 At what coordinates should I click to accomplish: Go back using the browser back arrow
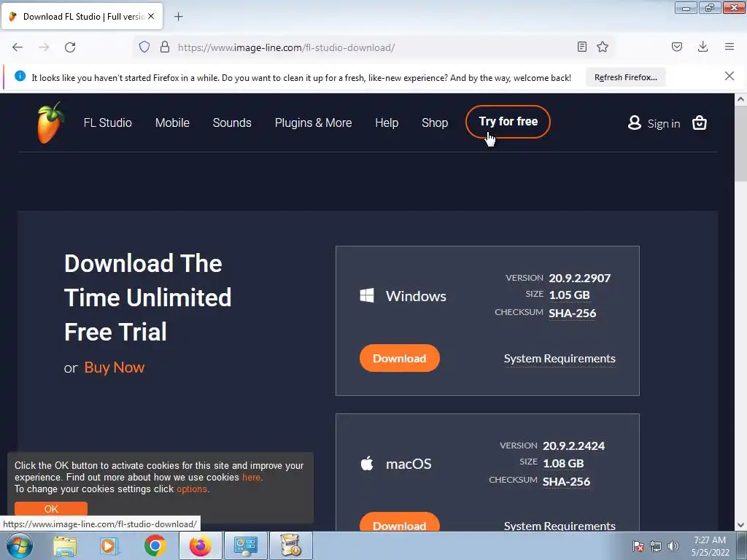18,47
